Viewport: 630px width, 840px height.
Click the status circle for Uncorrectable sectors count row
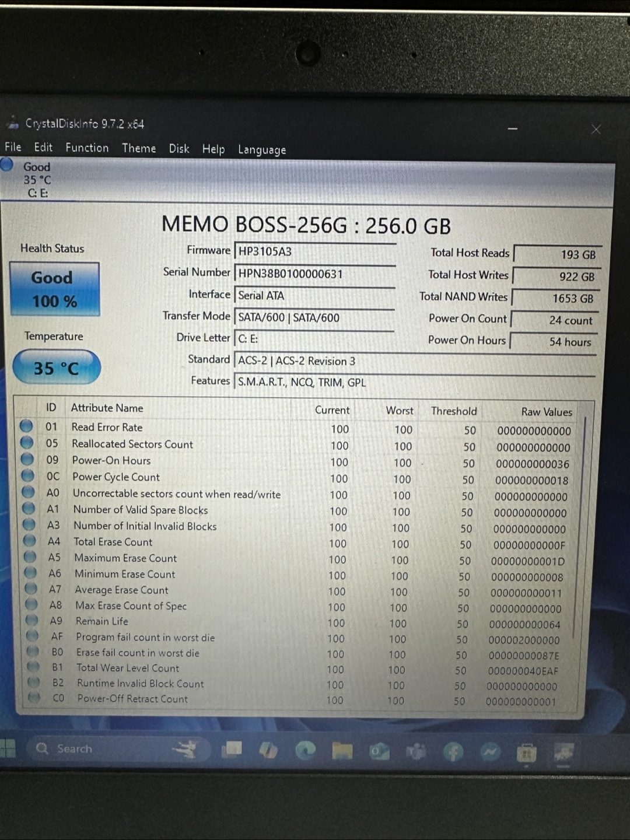click(29, 492)
